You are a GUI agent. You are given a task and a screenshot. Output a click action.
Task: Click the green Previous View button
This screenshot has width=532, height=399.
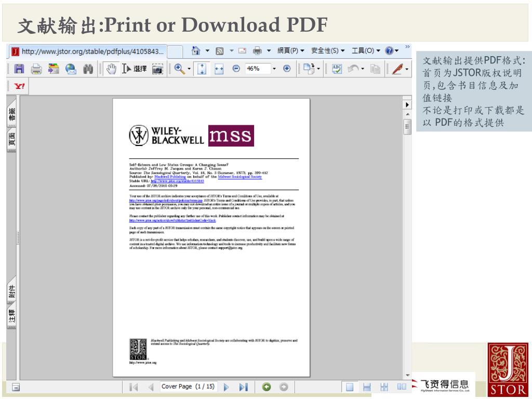[267, 387]
